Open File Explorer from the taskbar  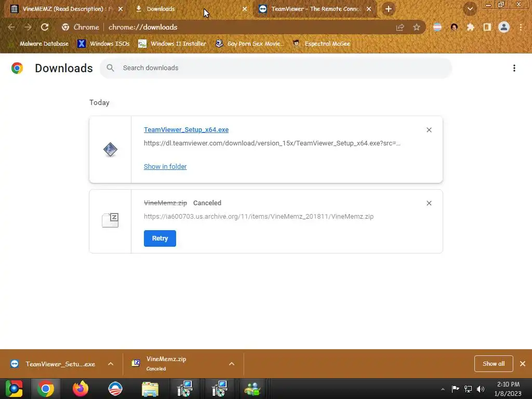(150, 389)
